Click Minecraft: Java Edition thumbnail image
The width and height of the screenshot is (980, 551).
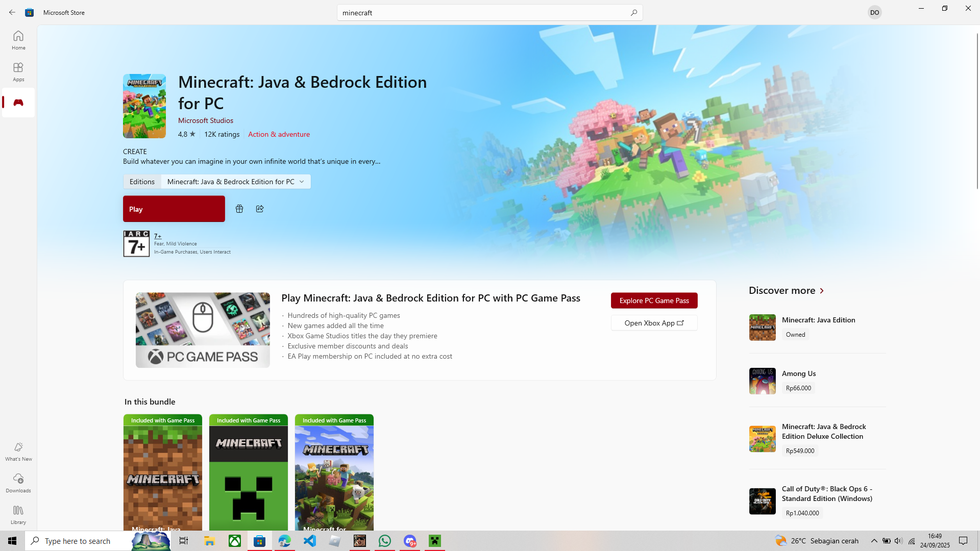(763, 328)
